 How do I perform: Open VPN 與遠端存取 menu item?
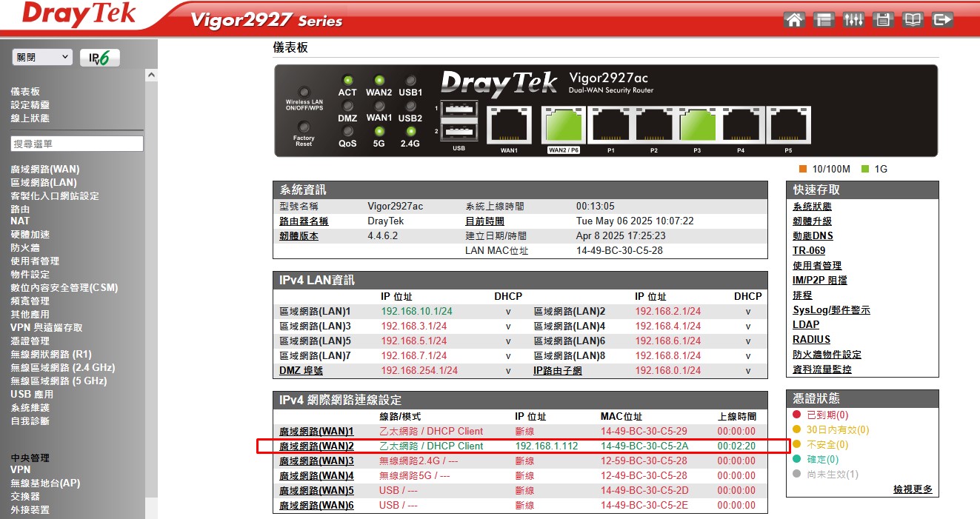click(x=47, y=328)
